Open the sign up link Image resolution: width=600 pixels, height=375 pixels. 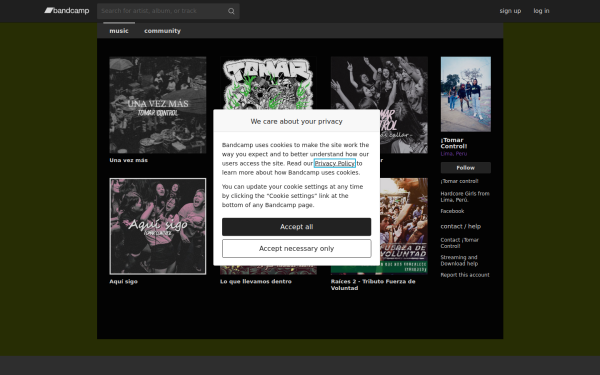coord(510,11)
